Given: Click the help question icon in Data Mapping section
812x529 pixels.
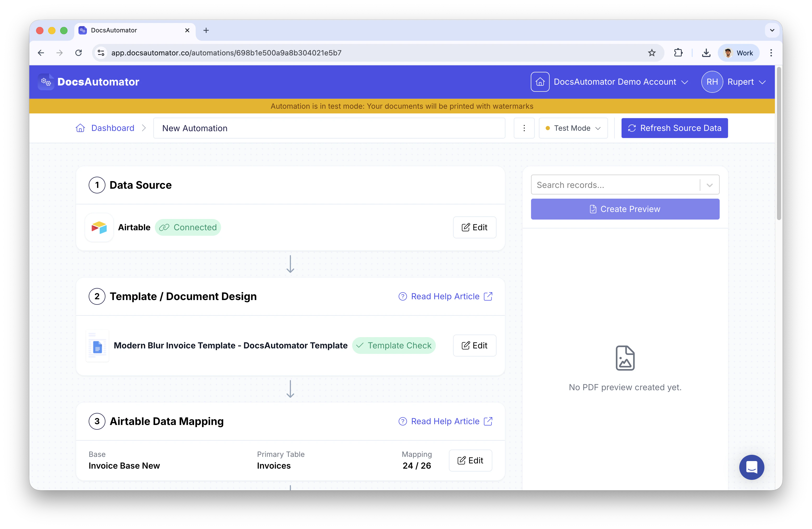Looking at the screenshot, I should [403, 422].
